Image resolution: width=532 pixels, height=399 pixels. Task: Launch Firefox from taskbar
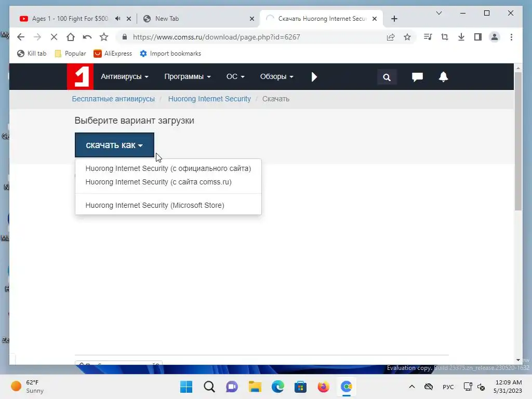coord(323,387)
